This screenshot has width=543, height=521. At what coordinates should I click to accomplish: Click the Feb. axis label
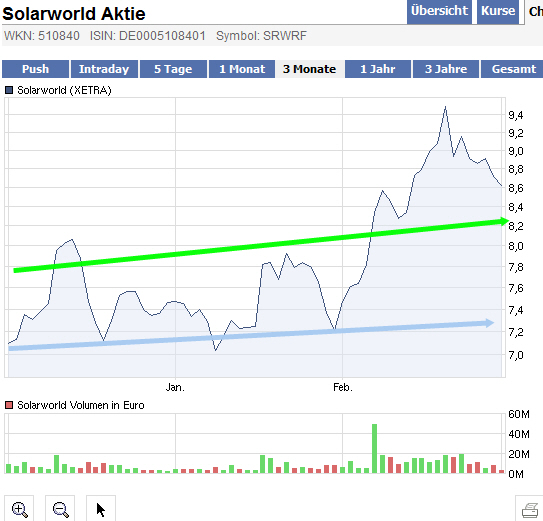tap(343, 387)
